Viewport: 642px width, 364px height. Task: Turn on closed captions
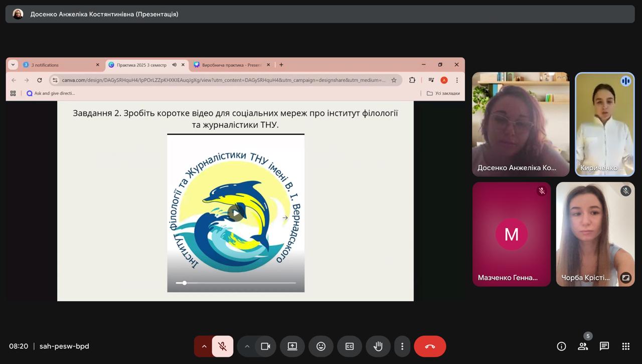[349, 346]
